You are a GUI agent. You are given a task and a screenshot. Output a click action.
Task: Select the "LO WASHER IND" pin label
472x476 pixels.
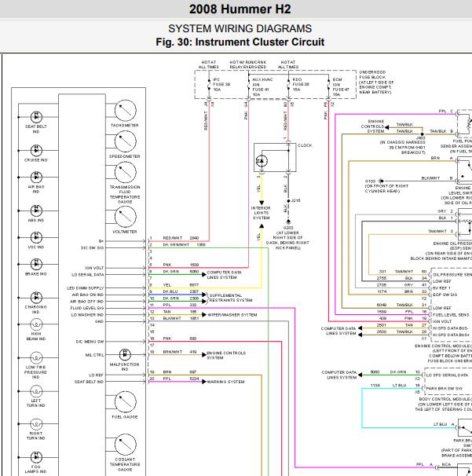pos(87,315)
